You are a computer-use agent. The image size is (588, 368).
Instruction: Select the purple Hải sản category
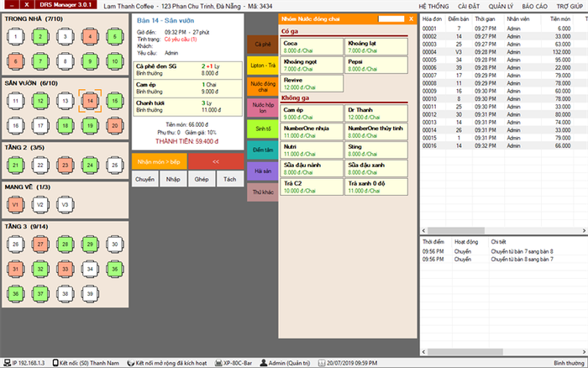(x=261, y=171)
